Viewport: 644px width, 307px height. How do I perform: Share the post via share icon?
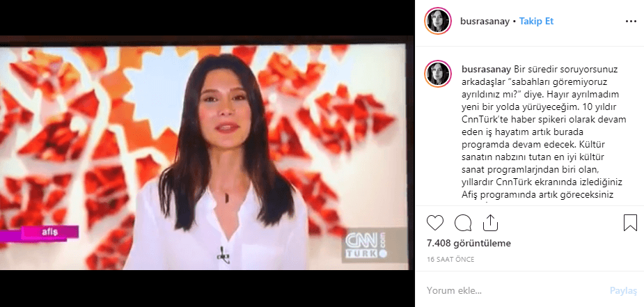click(x=490, y=223)
